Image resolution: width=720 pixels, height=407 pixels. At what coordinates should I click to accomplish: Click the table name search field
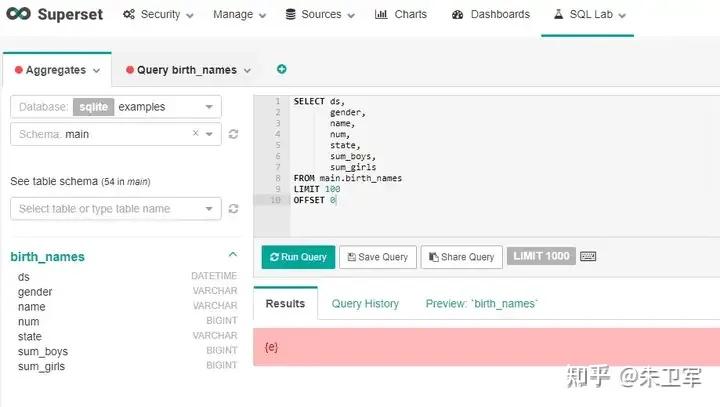[x=108, y=209]
